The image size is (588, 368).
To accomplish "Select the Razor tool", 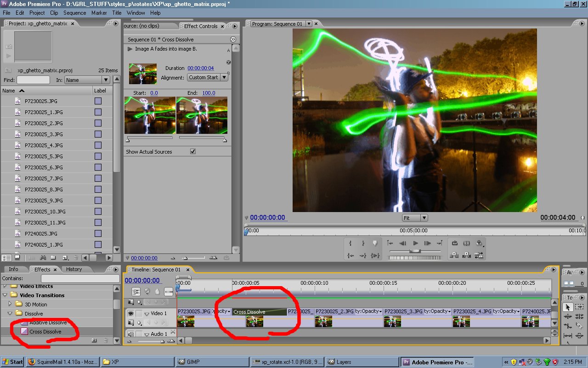I will [579, 326].
